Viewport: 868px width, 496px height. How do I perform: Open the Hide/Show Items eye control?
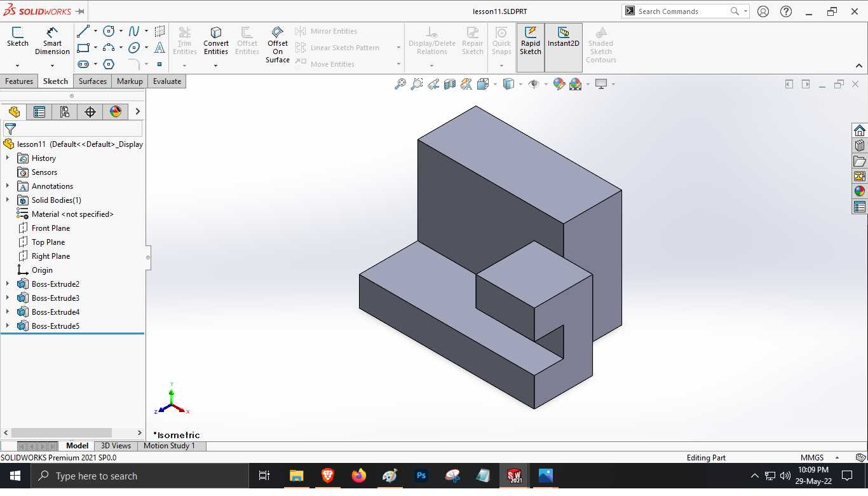coord(534,84)
